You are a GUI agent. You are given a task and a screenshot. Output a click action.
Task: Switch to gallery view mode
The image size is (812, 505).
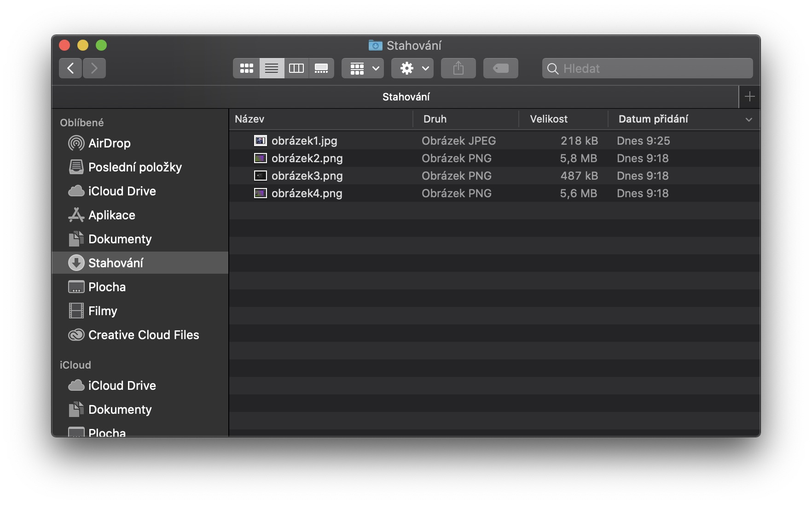pyautogui.click(x=321, y=69)
